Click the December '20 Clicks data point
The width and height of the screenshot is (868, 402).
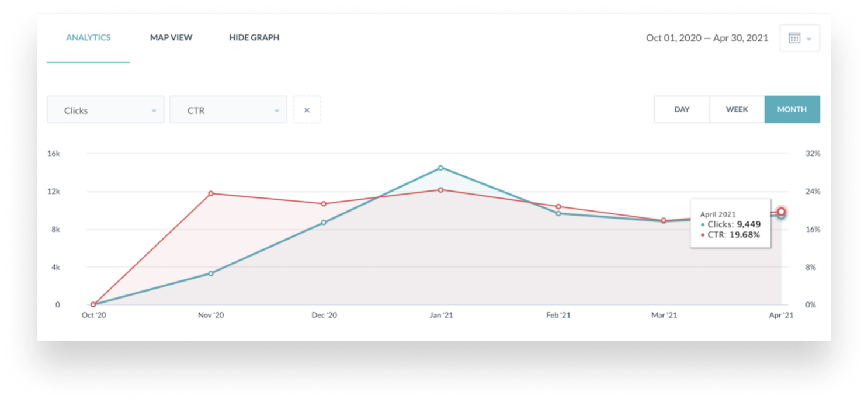(x=324, y=223)
